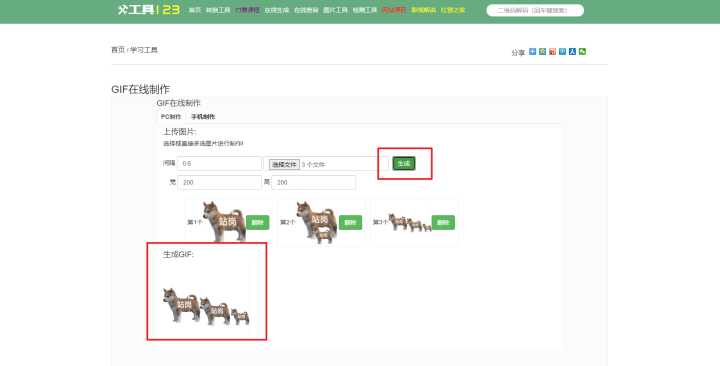Viewport: 720px width, 366px height.
Task: Share via the red Weibo icon
Action: [552, 52]
